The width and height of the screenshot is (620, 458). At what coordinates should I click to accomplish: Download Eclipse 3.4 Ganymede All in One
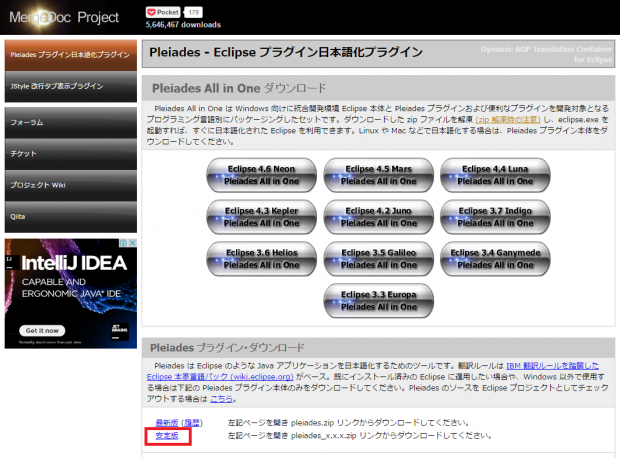[495, 259]
